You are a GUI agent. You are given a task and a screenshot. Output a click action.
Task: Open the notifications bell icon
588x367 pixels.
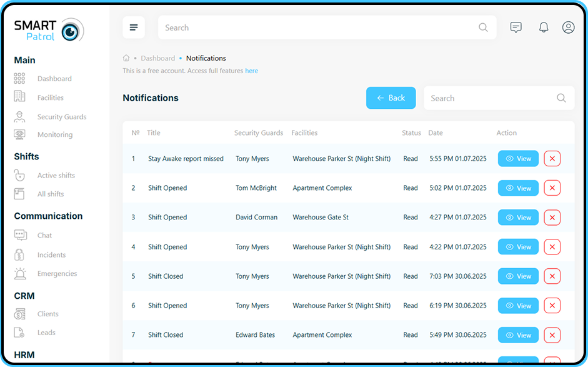coord(544,28)
